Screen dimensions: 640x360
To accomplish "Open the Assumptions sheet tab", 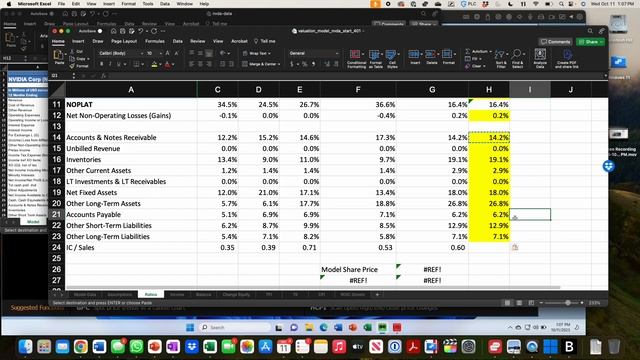I will (x=120, y=294).
